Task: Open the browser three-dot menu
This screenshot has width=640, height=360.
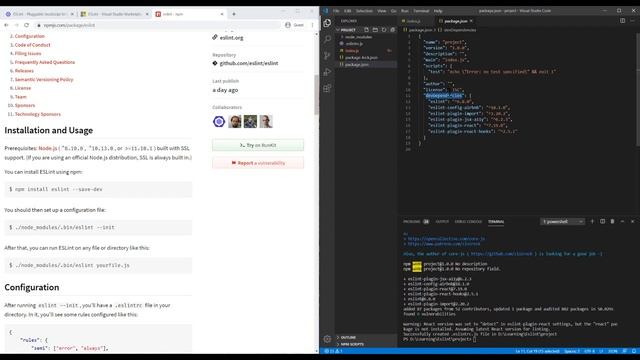Action: click(x=312, y=25)
